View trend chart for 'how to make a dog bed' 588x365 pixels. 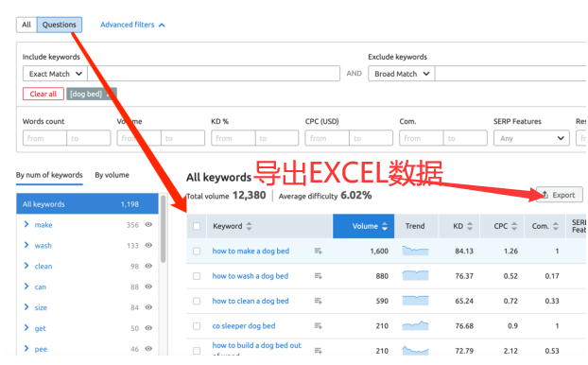415,251
